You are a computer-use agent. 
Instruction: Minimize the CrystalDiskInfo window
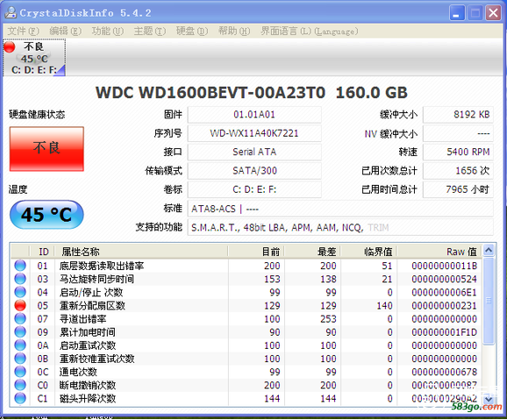(x=457, y=13)
